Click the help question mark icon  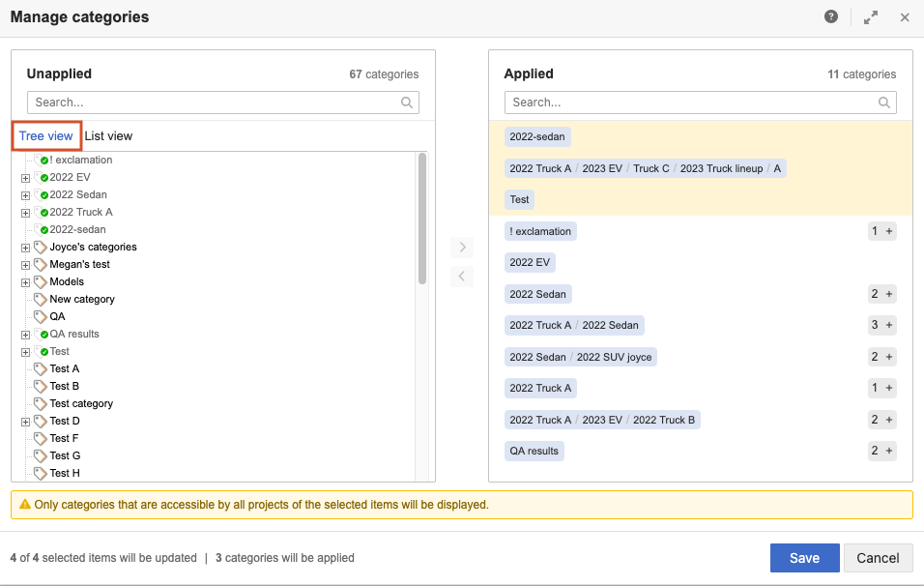pos(830,17)
